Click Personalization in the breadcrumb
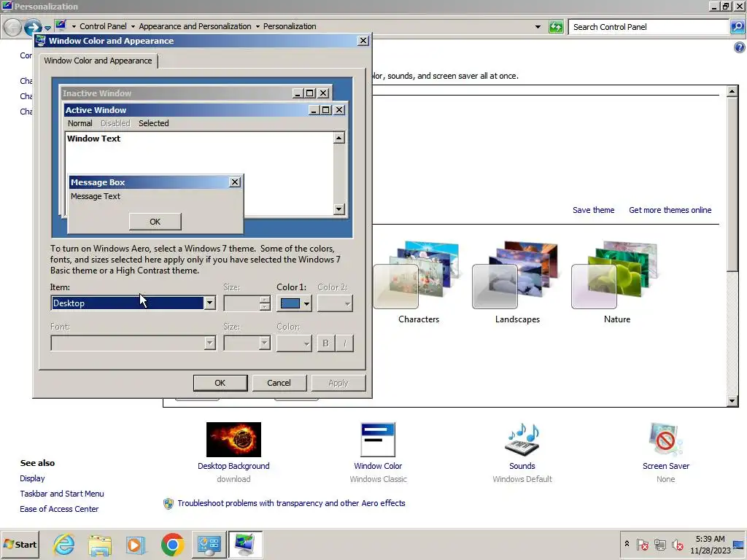This screenshot has height=560, width=747. click(290, 27)
